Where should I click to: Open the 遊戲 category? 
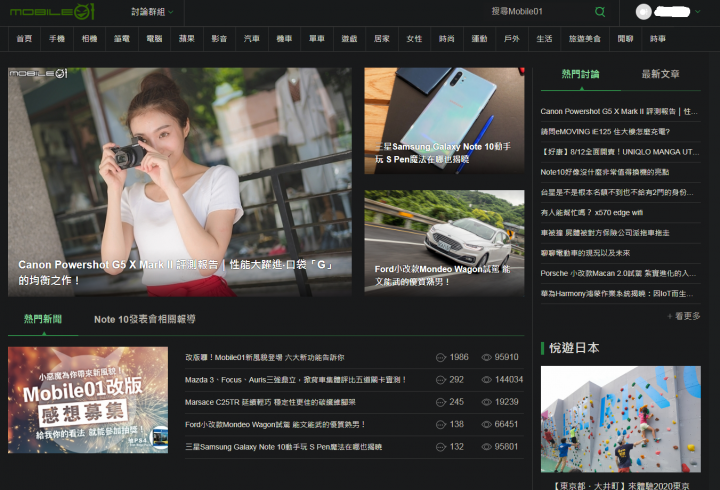pyautogui.click(x=349, y=39)
